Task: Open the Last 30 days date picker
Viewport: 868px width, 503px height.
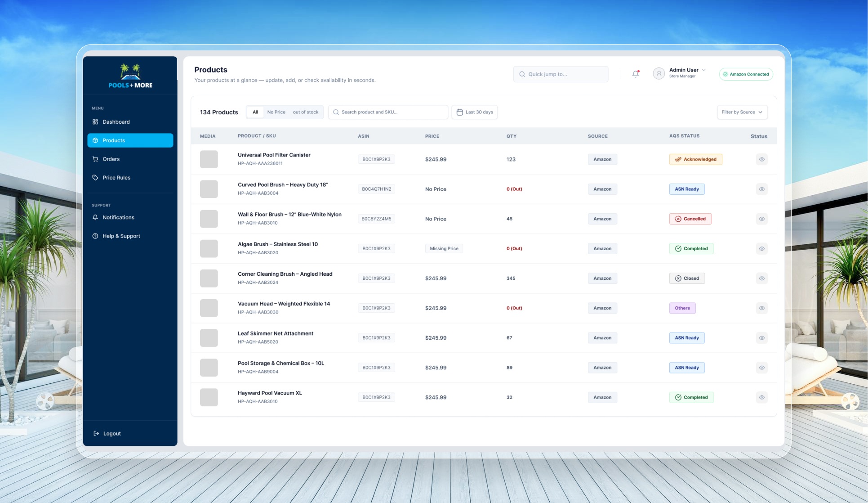Action: coord(479,112)
